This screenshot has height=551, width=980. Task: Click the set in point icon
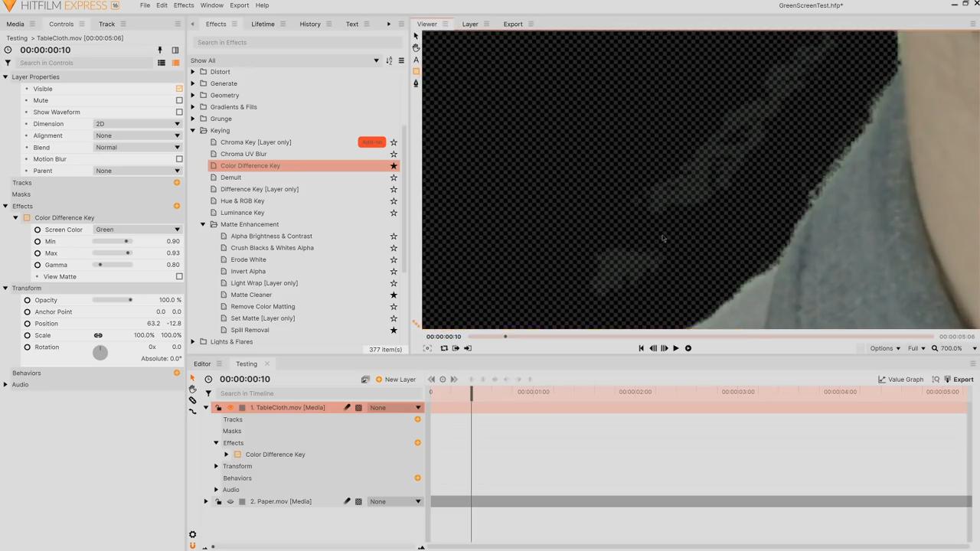point(456,348)
